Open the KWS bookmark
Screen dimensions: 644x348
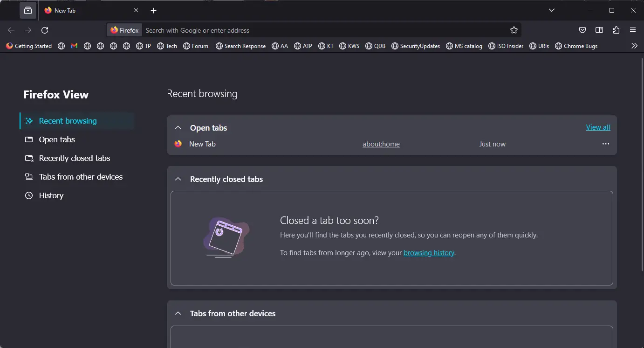[x=349, y=46]
